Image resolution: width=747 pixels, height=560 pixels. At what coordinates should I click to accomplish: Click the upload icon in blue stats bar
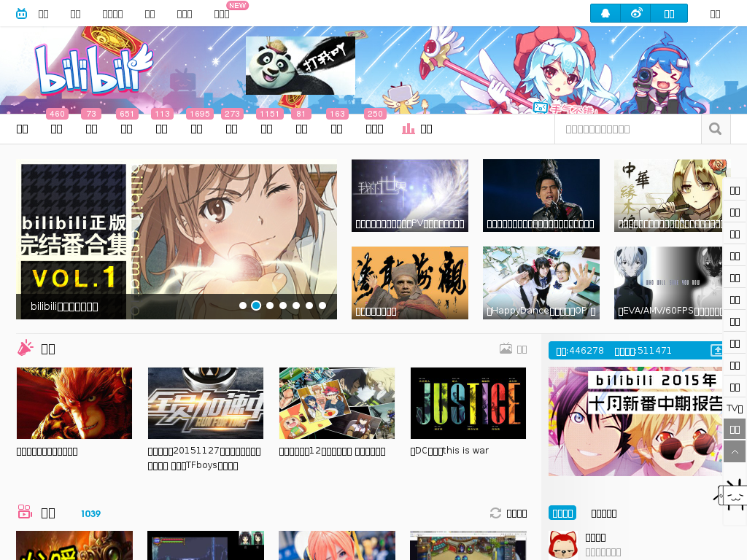(x=716, y=351)
